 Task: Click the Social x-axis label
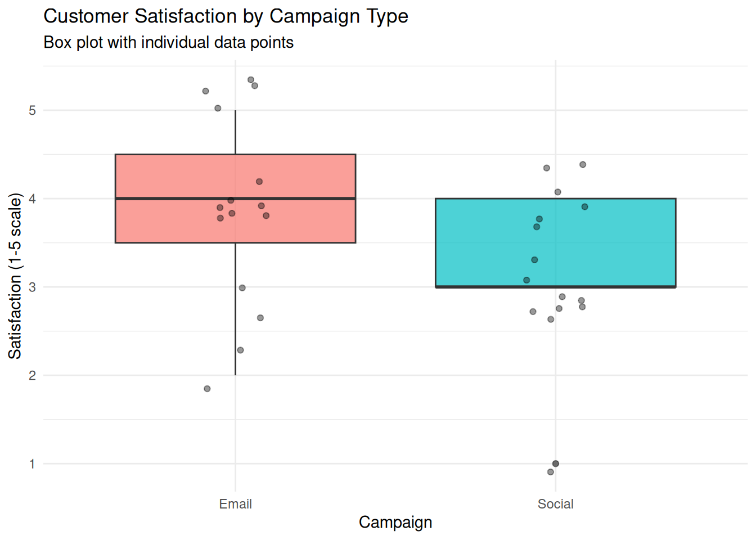click(555, 504)
